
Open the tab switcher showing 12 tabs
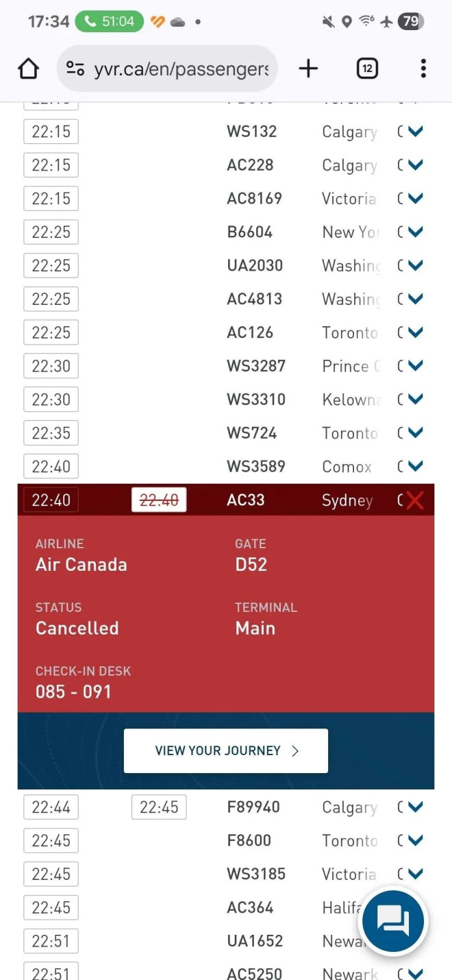[367, 69]
